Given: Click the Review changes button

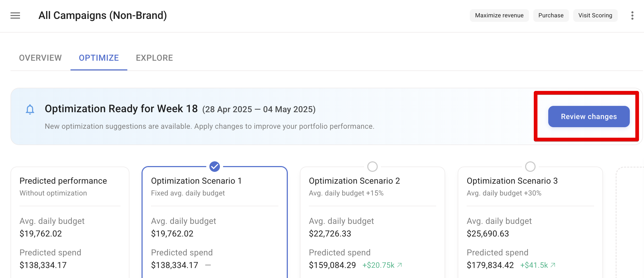Looking at the screenshot, I should pyautogui.click(x=588, y=116).
